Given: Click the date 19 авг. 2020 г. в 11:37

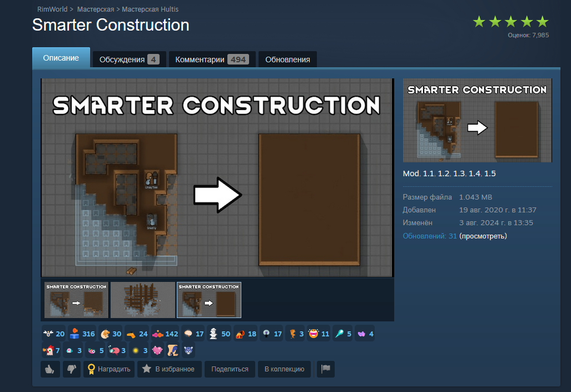Looking at the screenshot, I should [x=498, y=210].
